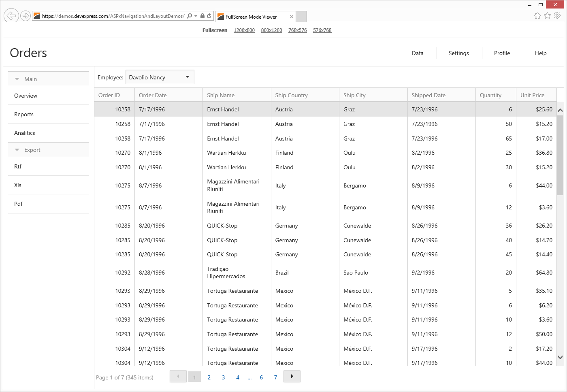567x392 pixels.
Task: Open the Profile menu item
Action: point(502,53)
